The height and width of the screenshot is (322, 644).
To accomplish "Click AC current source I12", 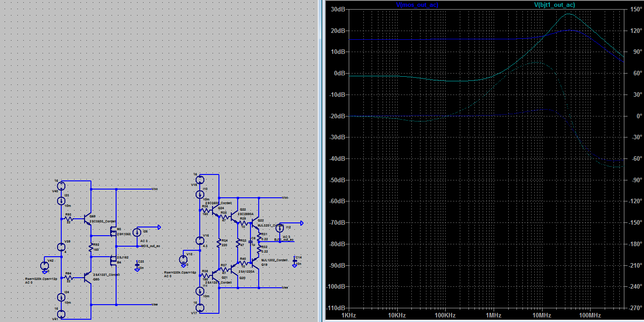I will point(280,228).
